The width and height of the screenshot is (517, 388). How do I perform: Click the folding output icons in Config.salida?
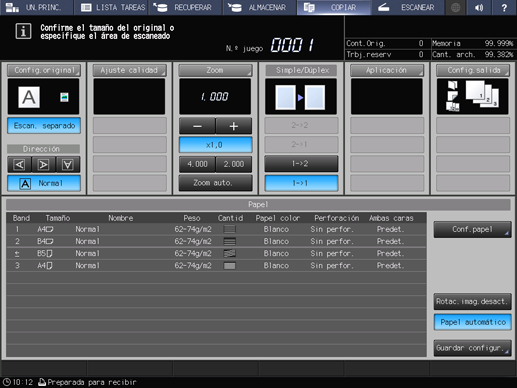tap(452, 96)
